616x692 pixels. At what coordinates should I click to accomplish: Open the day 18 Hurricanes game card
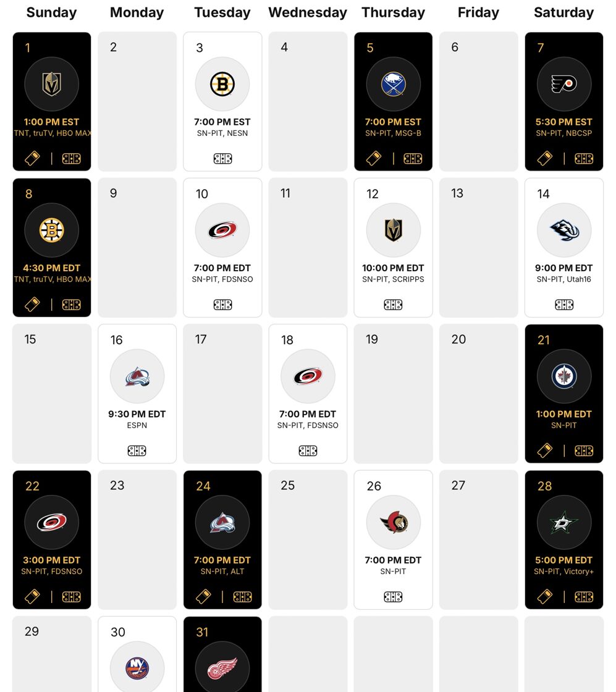pos(308,394)
